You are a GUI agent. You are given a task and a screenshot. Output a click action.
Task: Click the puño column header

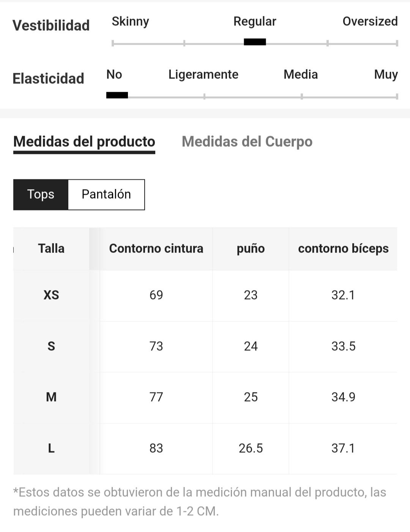coord(251,249)
